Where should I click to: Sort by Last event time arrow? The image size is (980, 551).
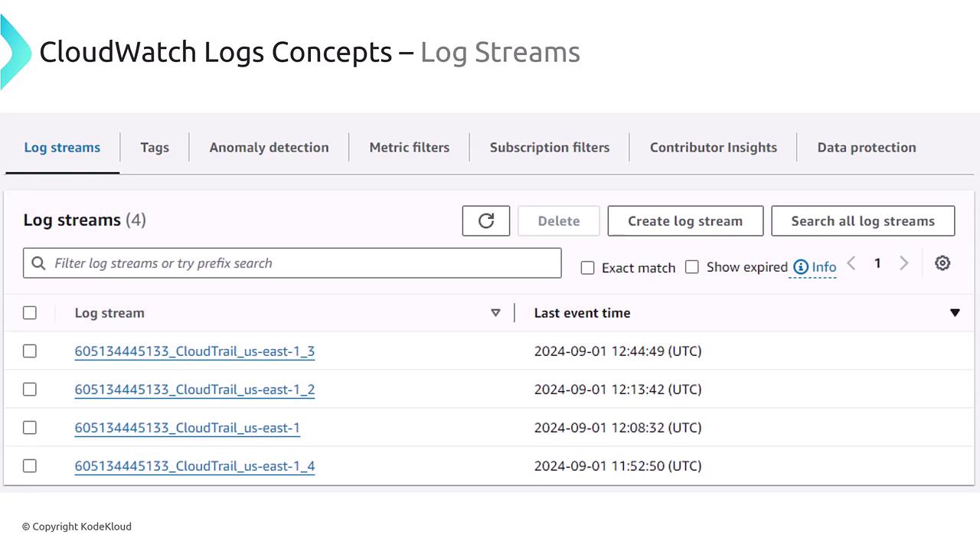955,313
